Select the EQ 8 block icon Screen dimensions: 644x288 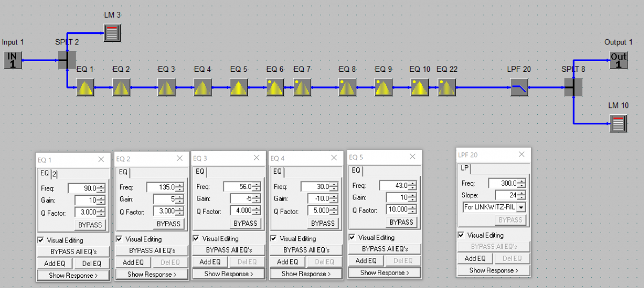(x=347, y=87)
